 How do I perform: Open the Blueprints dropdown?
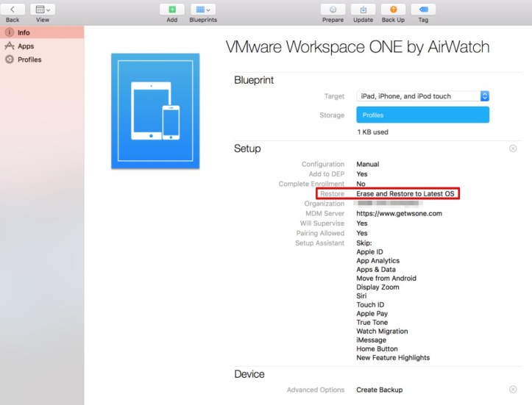pyautogui.click(x=203, y=10)
